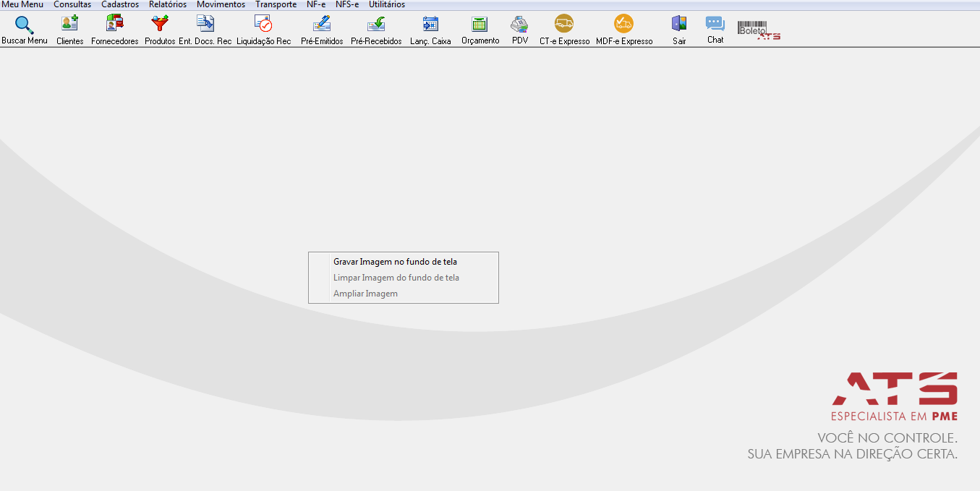Open the CT-e Expresso truck icon

[564, 24]
